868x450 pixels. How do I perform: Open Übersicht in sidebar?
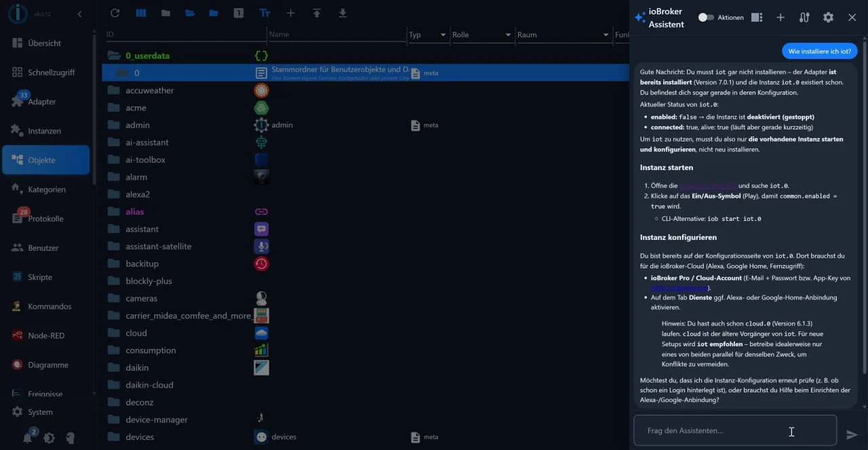click(x=45, y=43)
